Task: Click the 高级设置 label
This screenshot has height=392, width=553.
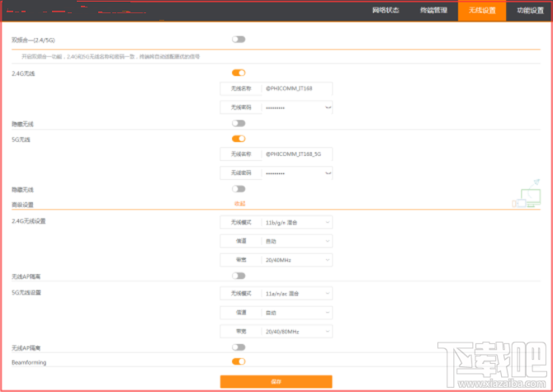Action: click(x=22, y=205)
